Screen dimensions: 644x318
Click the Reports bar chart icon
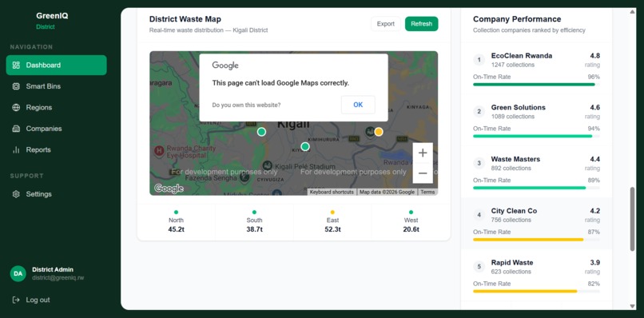click(x=16, y=149)
